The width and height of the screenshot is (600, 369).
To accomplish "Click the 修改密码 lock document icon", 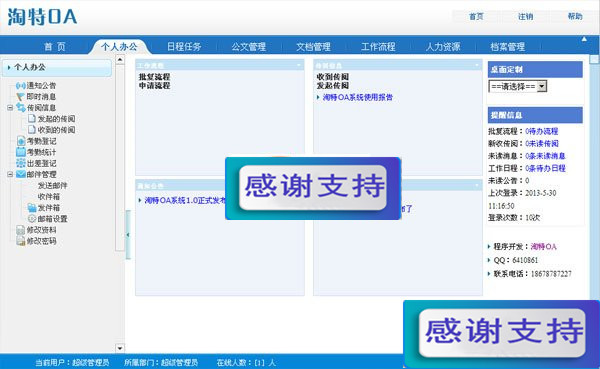I will pyautogui.click(x=21, y=241).
